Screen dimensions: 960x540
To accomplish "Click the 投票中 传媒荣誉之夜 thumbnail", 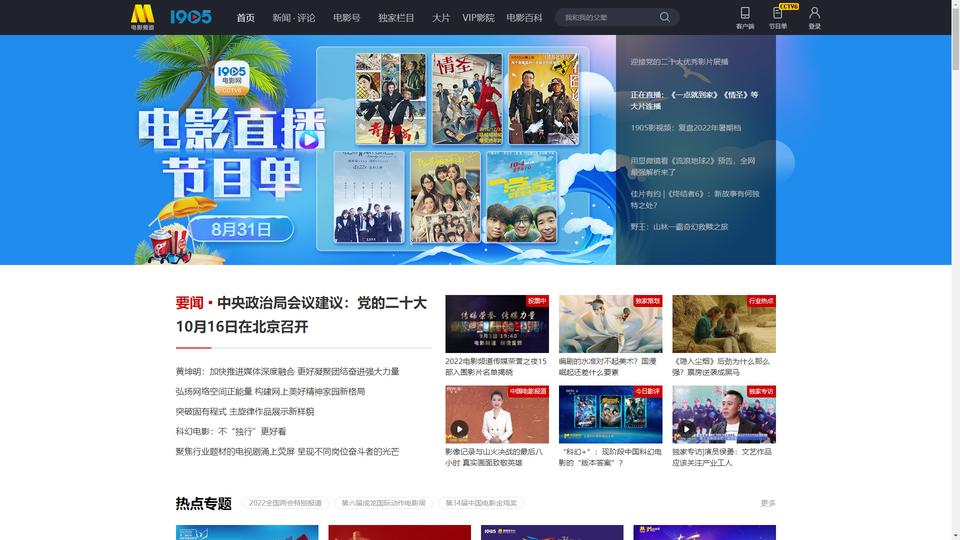I will 497,324.
